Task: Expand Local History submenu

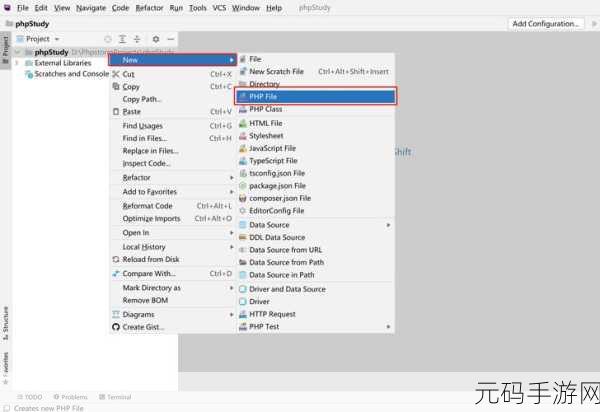Action: pos(173,247)
